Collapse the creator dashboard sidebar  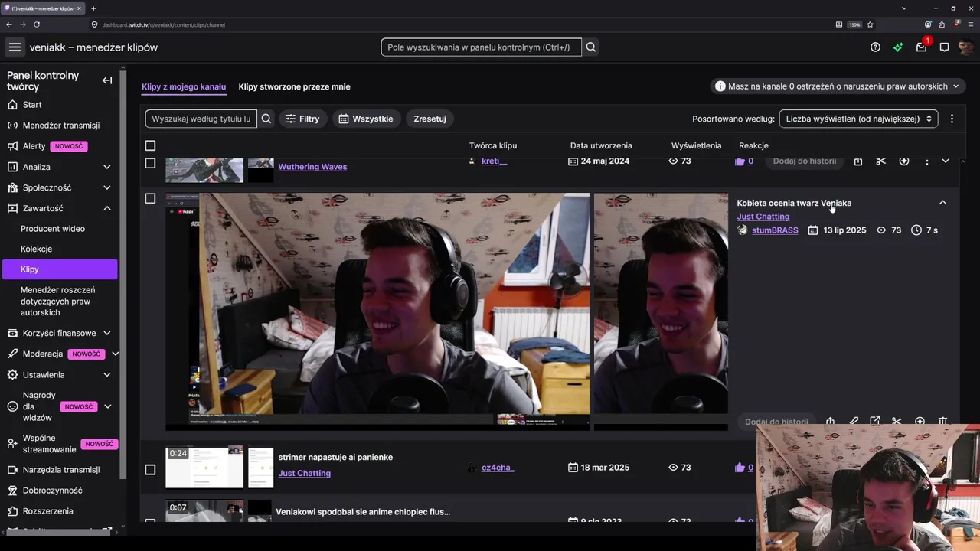[107, 80]
